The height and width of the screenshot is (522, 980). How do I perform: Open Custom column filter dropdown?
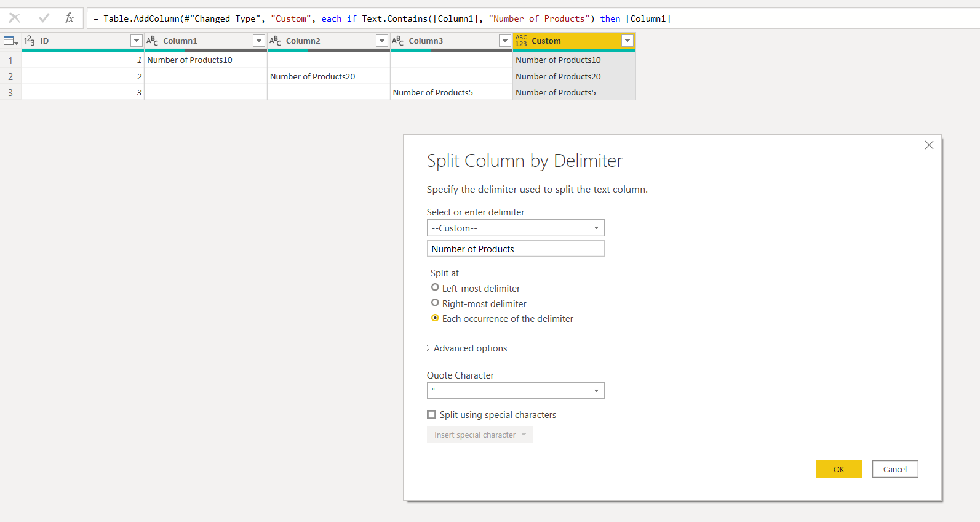pos(627,41)
